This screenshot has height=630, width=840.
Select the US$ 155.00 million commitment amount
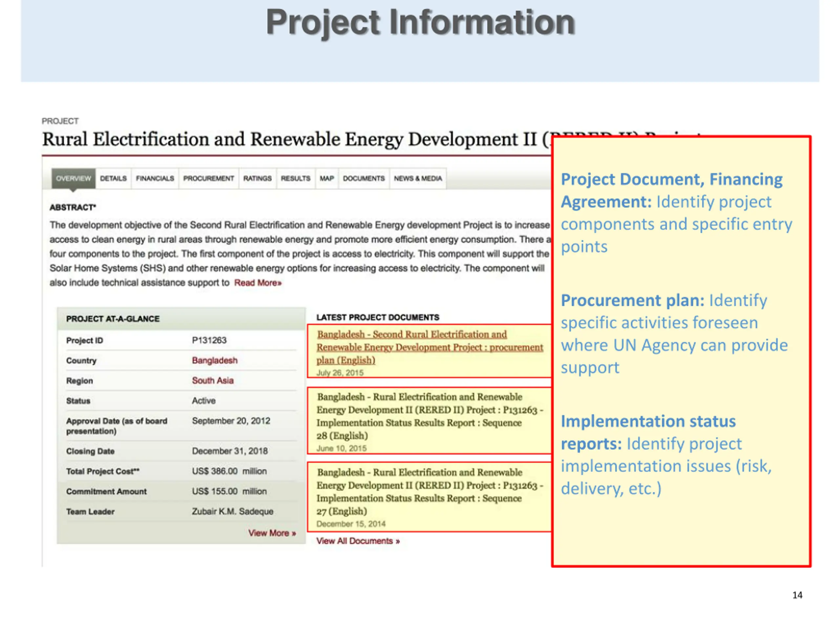click(229, 492)
